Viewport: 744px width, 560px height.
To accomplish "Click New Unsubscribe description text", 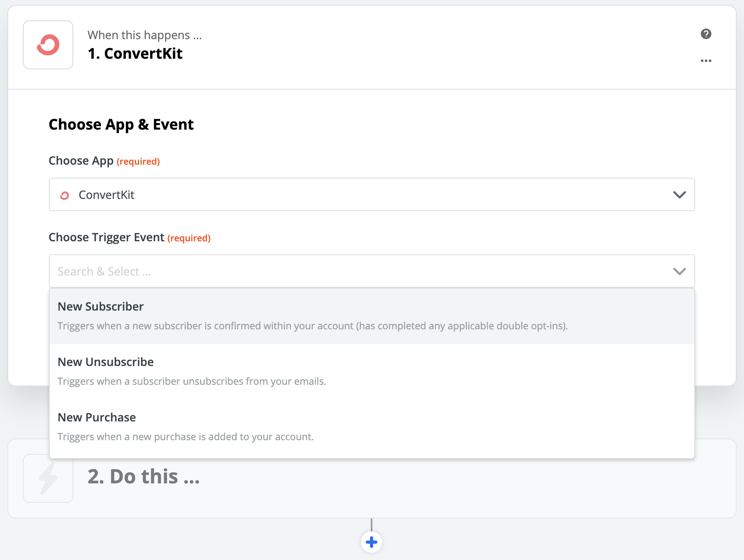I will point(192,381).
